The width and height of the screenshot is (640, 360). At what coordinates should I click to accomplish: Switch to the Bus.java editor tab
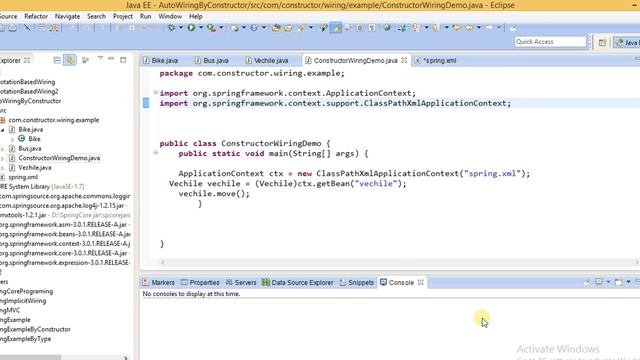211,60
